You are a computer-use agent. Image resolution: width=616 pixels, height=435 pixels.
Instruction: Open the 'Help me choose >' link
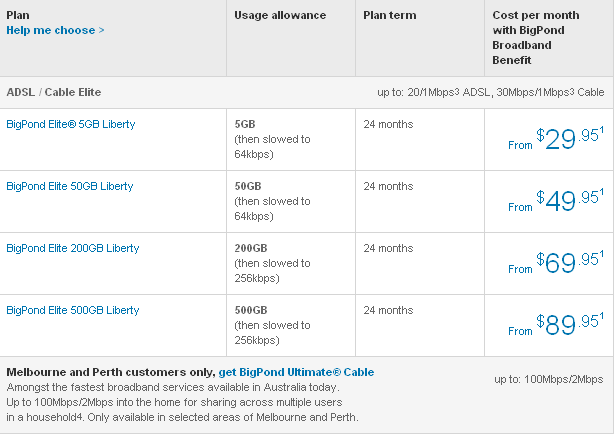pos(55,30)
